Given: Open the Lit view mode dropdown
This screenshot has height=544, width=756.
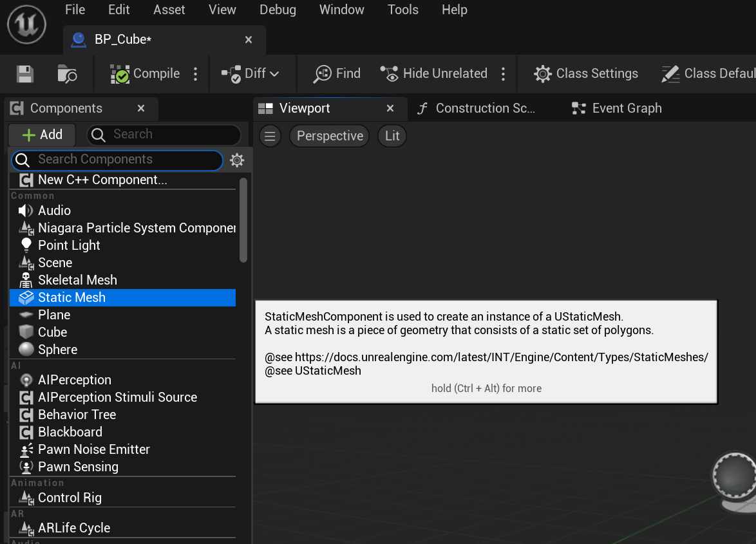Looking at the screenshot, I should coord(392,136).
